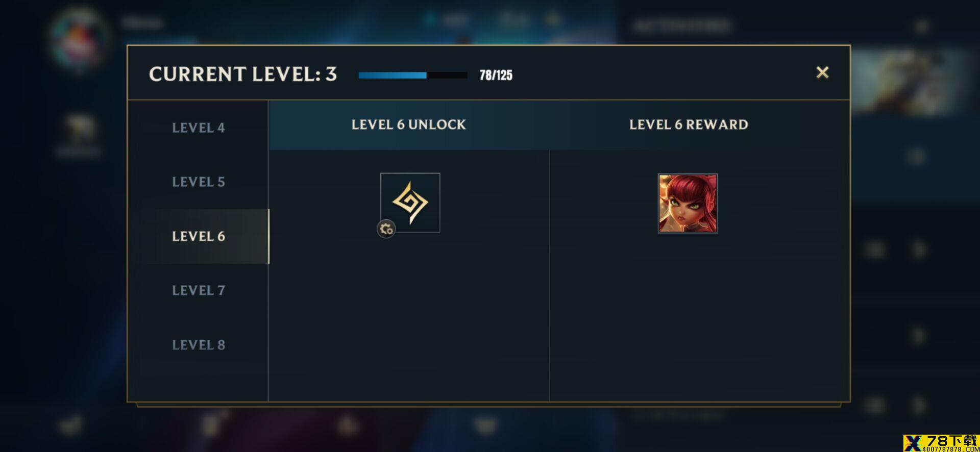
Task: Open the LEVEL 8 rewards tab
Action: point(198,345)
